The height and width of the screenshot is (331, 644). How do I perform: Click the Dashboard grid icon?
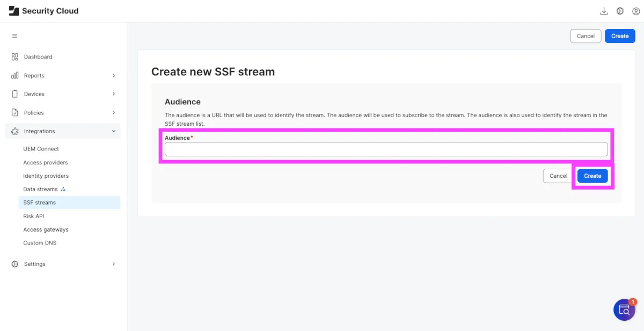15,57
